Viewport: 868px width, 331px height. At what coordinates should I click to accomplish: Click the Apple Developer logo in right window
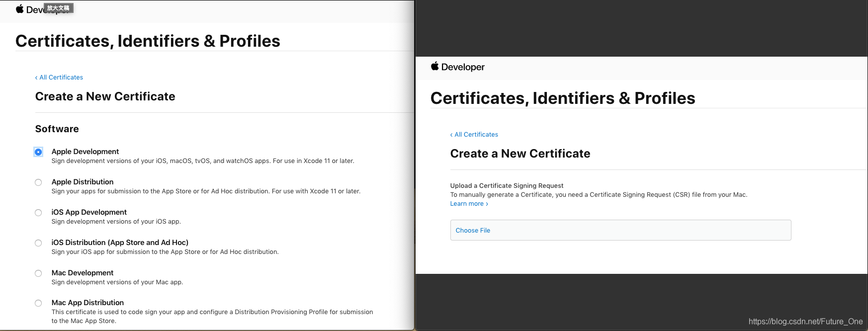[x=457, y=67]
